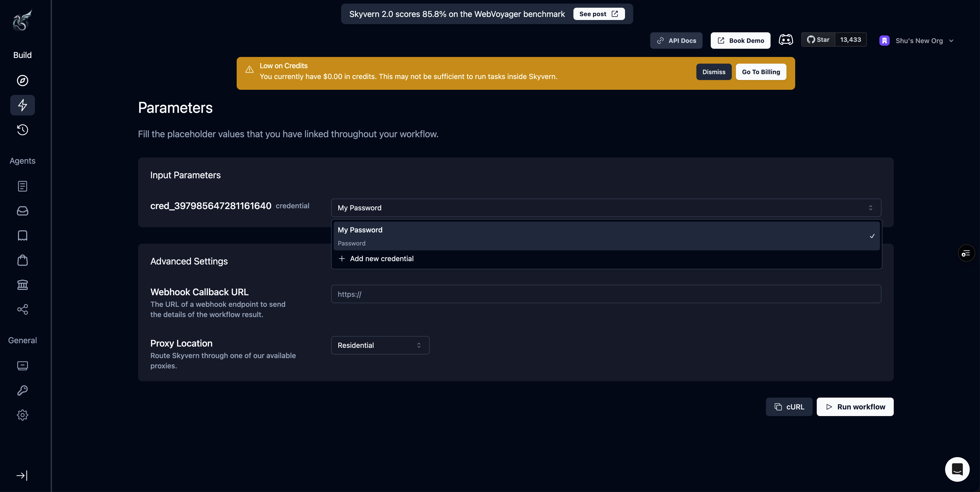Open the Skyvern Discord icon

[786, 40]
